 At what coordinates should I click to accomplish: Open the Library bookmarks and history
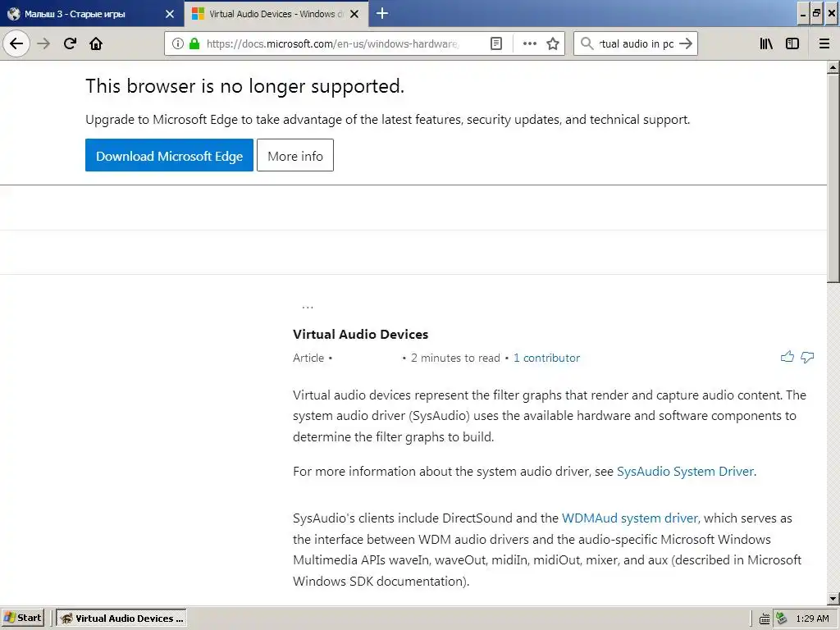pyautogui.click(x=766, y=43)
